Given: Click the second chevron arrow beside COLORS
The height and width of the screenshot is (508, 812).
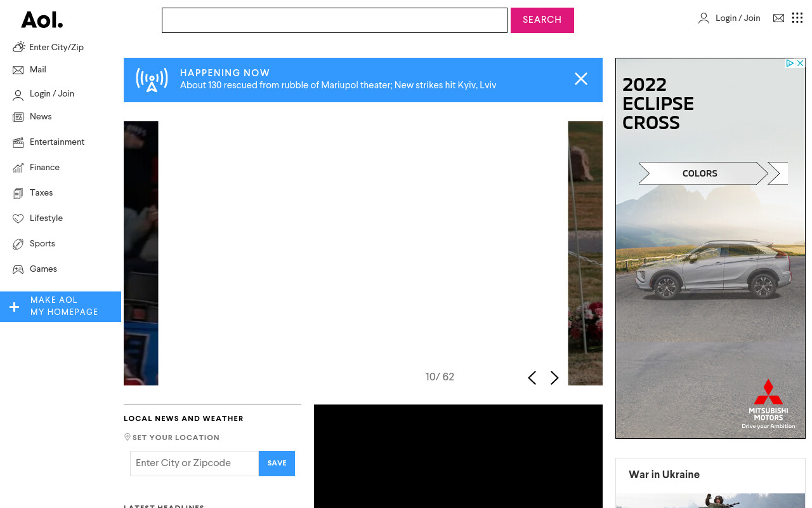Looking at the screenshot, I should [x=778, y=173].
